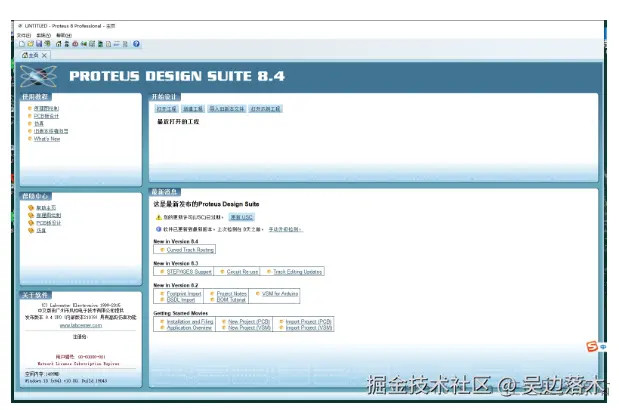The width and height of the screenshot is (619, 410).
Task: Open the Curved Track Routing link
Action: tap(190, 250)
